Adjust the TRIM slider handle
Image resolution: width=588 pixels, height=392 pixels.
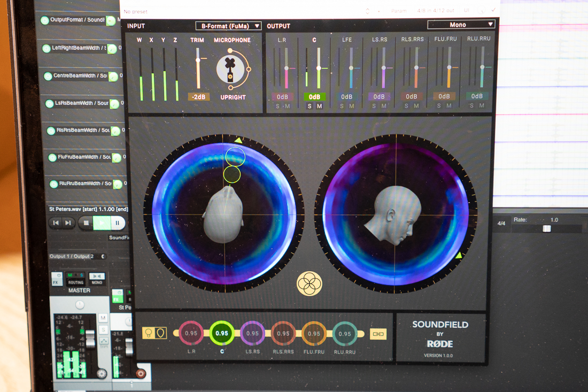pyautogui.click(x=198, y=60)
